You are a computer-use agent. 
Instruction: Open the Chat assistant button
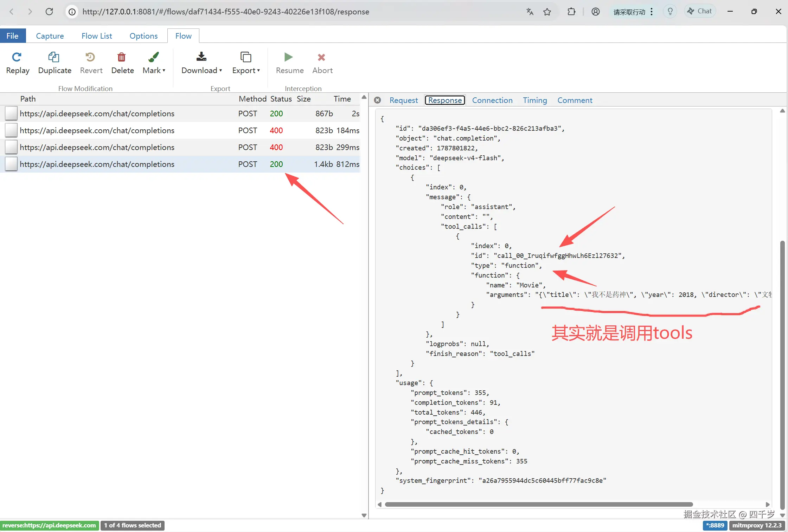pyautogui.click(x=699, y=11)
